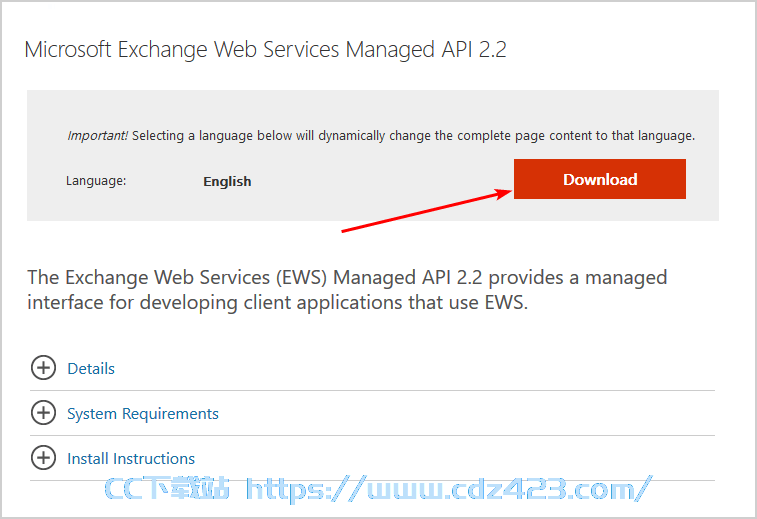The height and width of the screenshot is (519, 757).
Task: Expand the Details plus circle icon
Action: [43, 368]
